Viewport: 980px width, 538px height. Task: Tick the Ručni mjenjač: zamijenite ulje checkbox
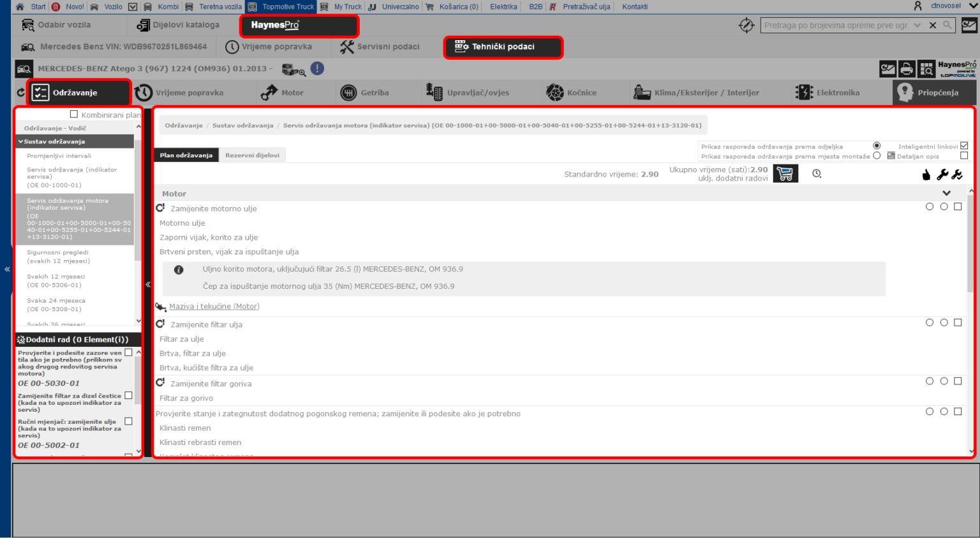click(x=128, y=421)
